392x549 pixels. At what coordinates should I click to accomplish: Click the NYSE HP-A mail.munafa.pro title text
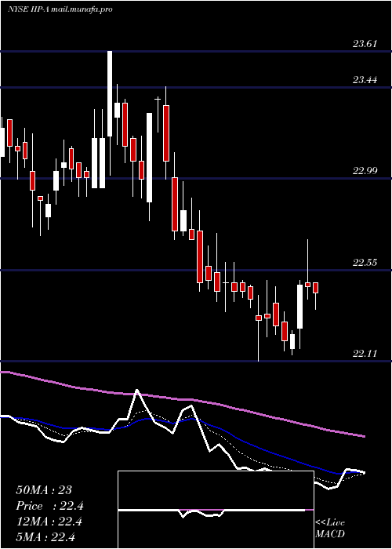tap(60, 9)
